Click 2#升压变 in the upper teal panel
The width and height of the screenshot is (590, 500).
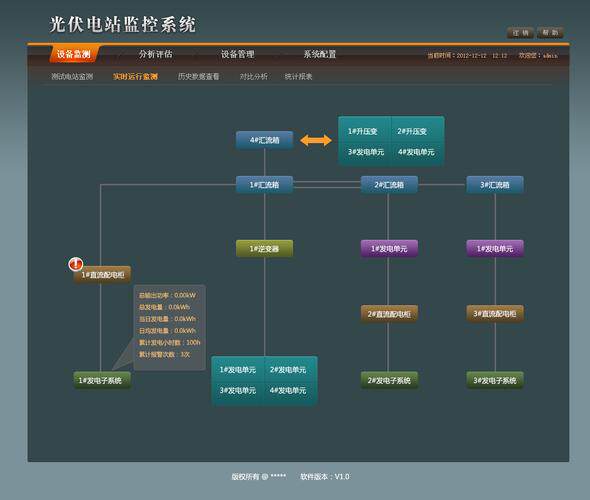coord(412,131)
